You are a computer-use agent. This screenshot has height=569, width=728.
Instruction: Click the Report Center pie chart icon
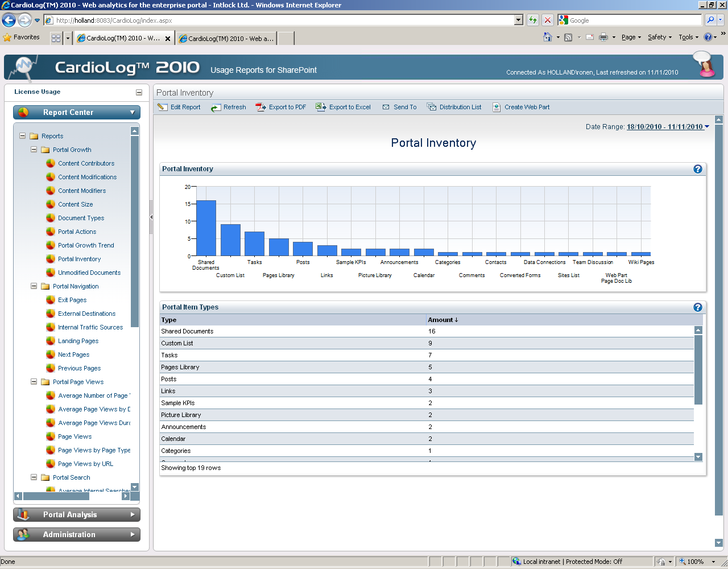click(x=23, y=112)
